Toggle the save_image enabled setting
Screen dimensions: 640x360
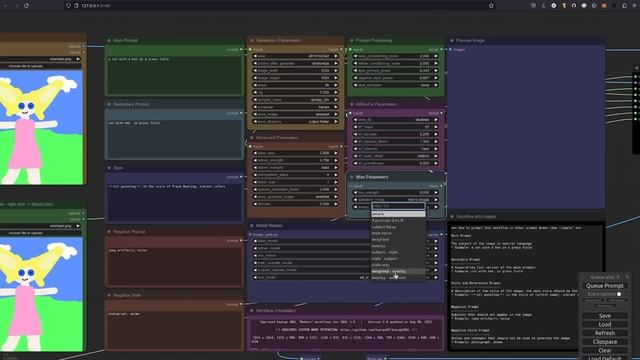pos(296,114)
